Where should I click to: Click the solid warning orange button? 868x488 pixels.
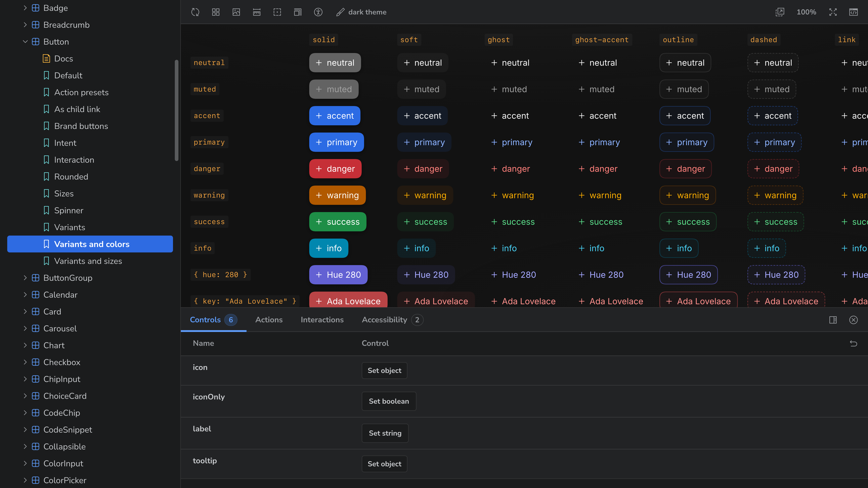[x=337, y=195]
